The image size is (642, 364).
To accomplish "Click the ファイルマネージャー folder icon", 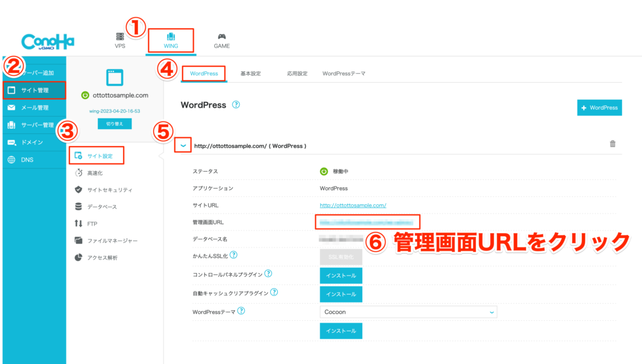I will [78, 240].
